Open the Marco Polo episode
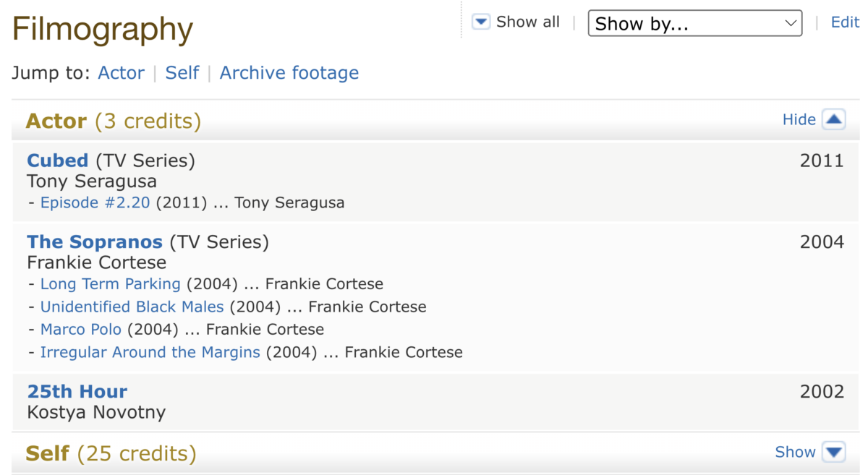This screenshot has width=868, height=475. click(81, 330)
